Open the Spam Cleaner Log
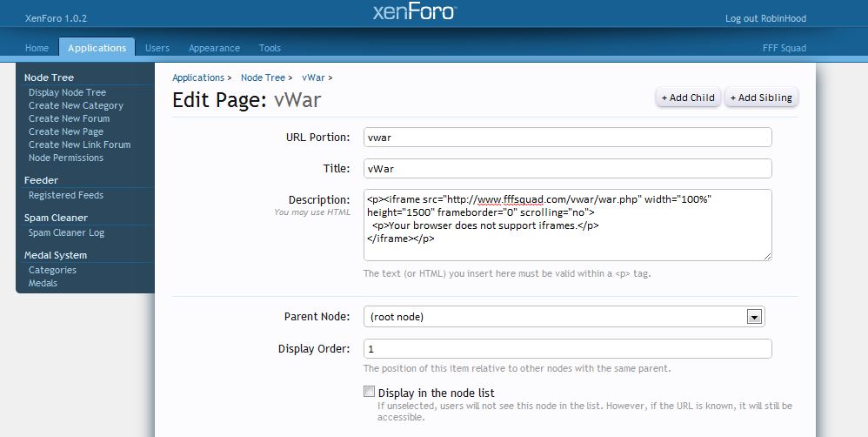The width and height of the screenshot is (868, 437). 66,232
